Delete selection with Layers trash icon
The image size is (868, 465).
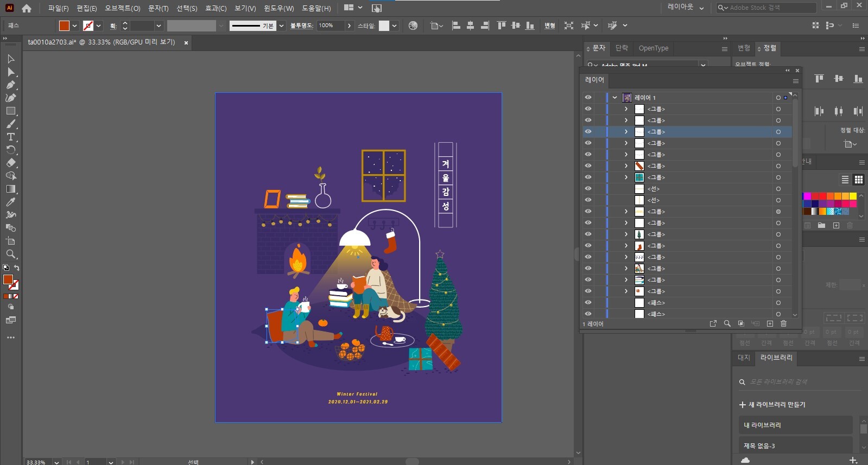coord(783,323)
